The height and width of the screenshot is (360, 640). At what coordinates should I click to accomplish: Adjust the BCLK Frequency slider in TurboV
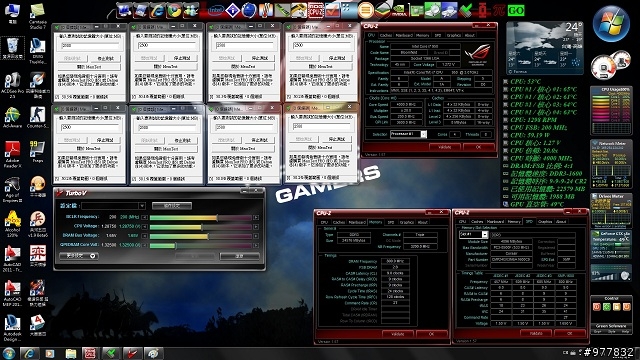click(x=200, y=218)
